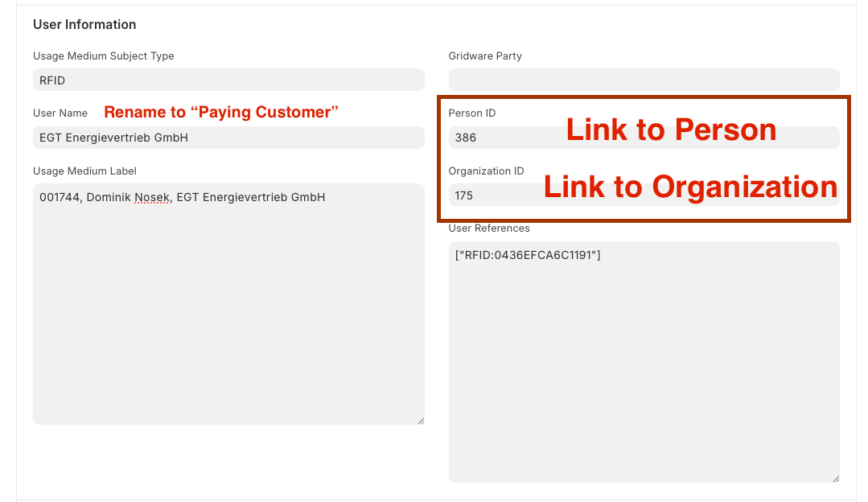Click the "Gridware Party" label
The image size is (868, 502).
(x=485, y=56)
